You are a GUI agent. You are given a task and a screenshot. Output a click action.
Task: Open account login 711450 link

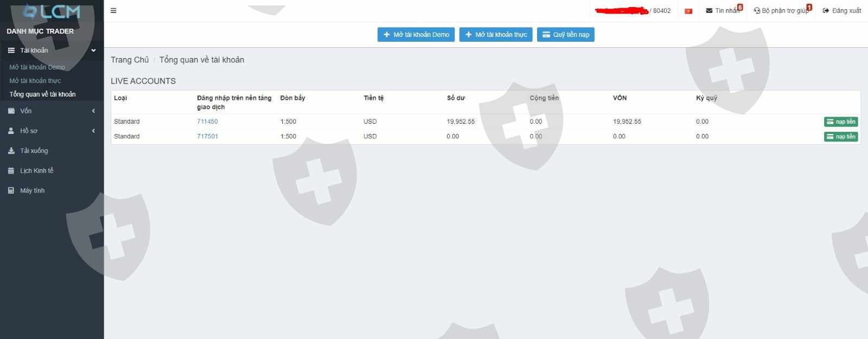pos(207,121)
